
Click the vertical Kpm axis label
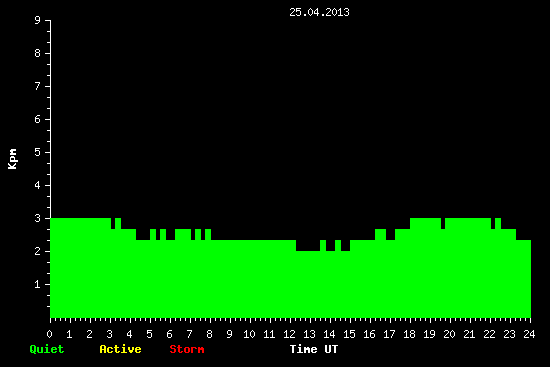pos(13,159)
